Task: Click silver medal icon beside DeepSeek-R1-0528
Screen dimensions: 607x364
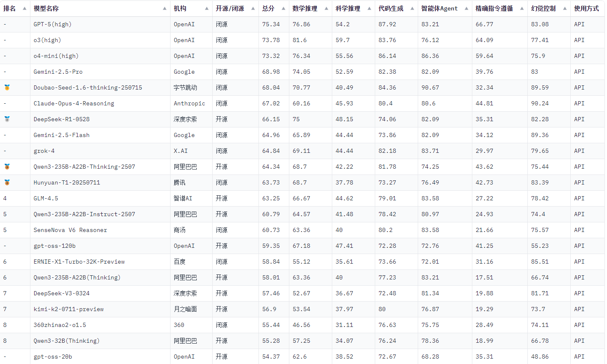Action: [7, 119]
